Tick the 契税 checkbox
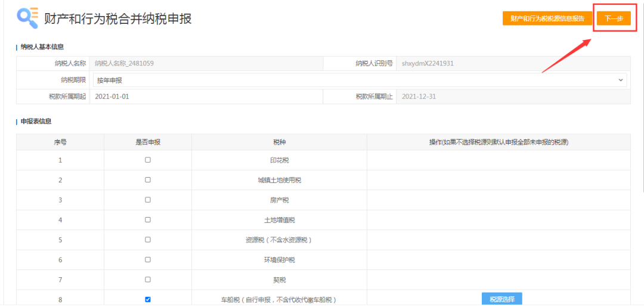 (x=148, y=280)
